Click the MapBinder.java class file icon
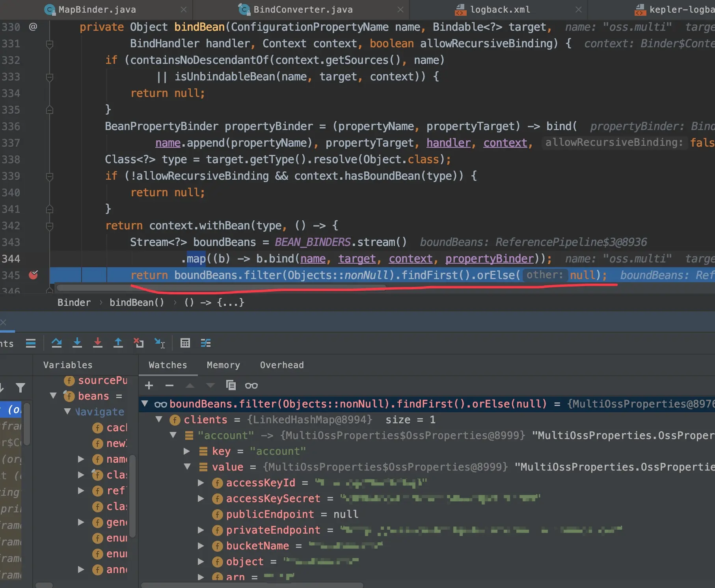Screen dimensions: 715x588 click(x=50, y=9)
